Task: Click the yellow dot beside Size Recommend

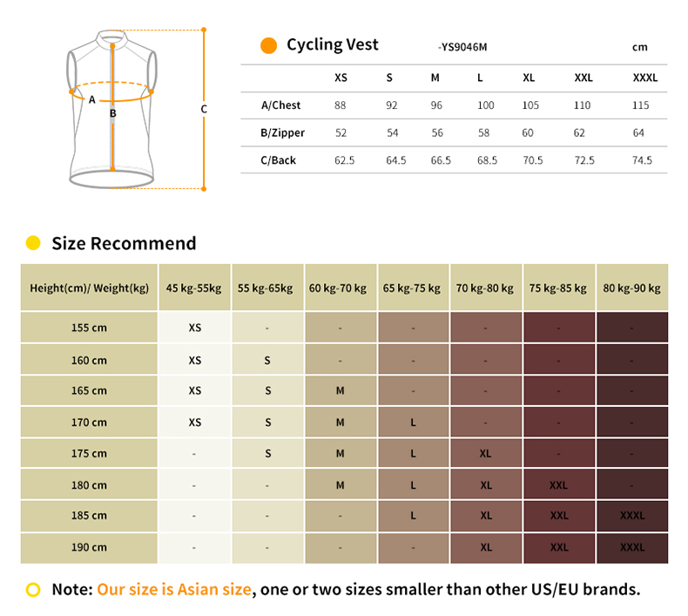Action: (33, 243)
